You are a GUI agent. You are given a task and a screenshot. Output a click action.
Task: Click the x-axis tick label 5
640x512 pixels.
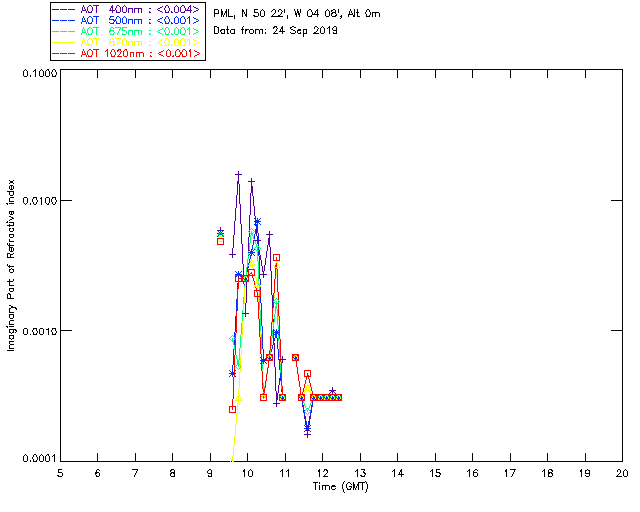[60, 473]
